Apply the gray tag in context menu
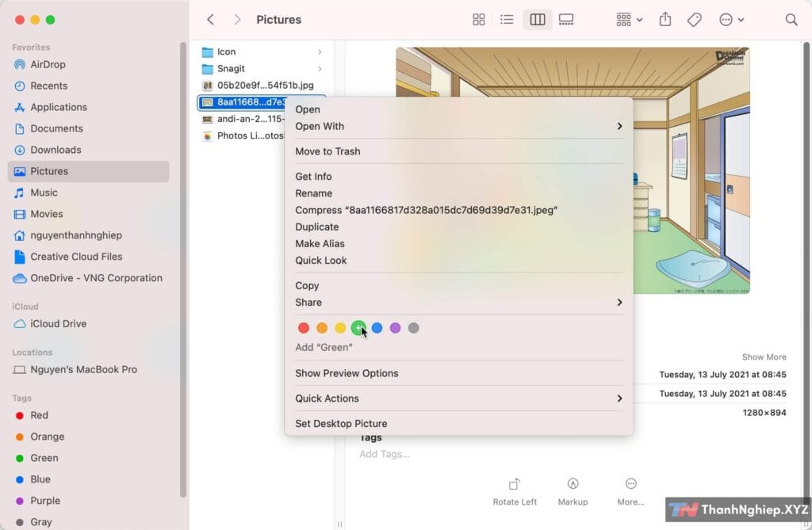The image size is (812, 530). point(413,328)
